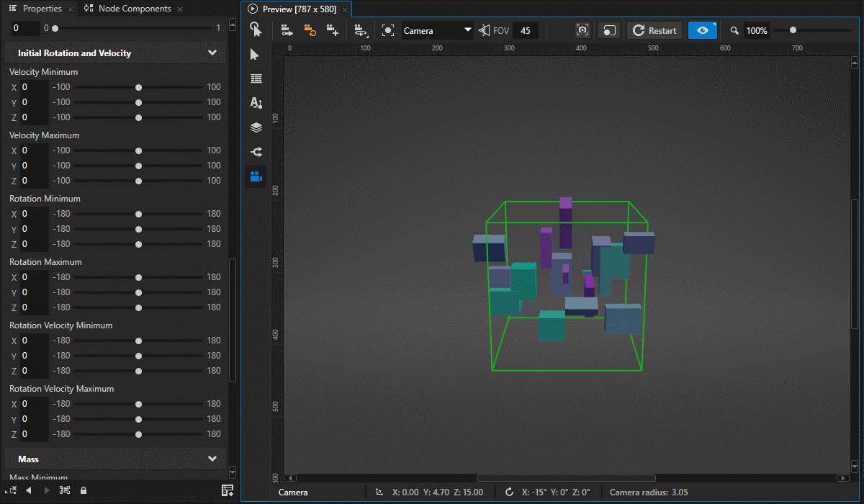This screenshot has width=864, height=504.
Task: Click the layers icon in Preview sidebar
Action: pyautogui.click(x=256, y=127)
